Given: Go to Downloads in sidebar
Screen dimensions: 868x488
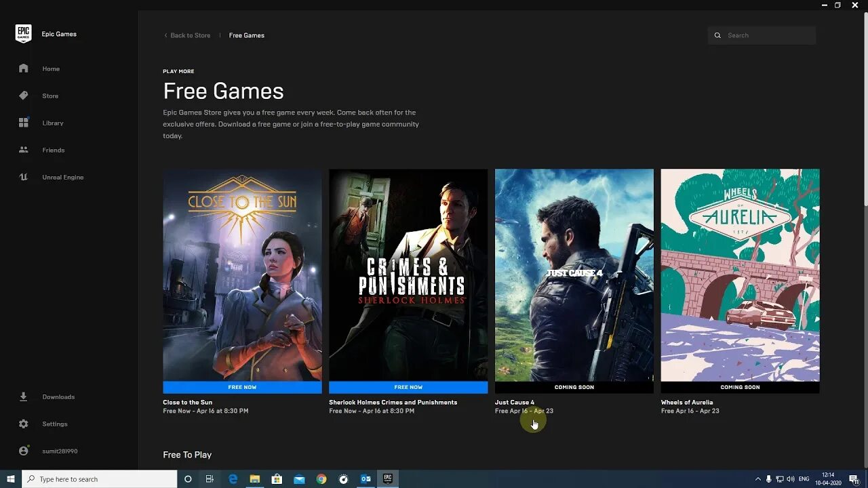Looking at the screenshot, I should coord(58,396).
